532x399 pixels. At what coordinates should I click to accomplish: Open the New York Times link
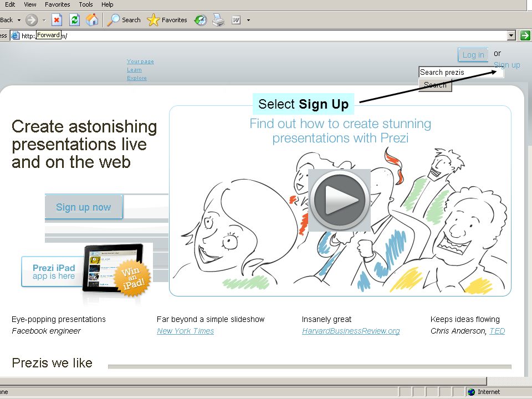point(185,331)
